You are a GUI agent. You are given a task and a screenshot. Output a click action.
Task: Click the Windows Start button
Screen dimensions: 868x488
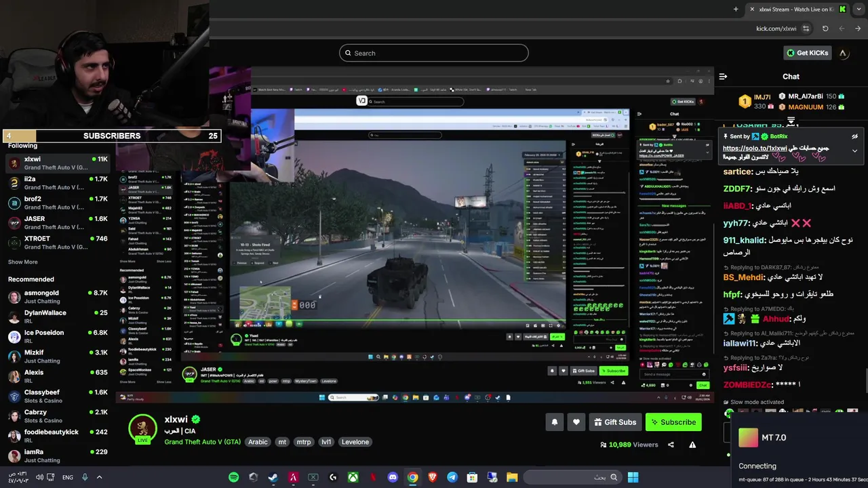(x=633, y=477)
